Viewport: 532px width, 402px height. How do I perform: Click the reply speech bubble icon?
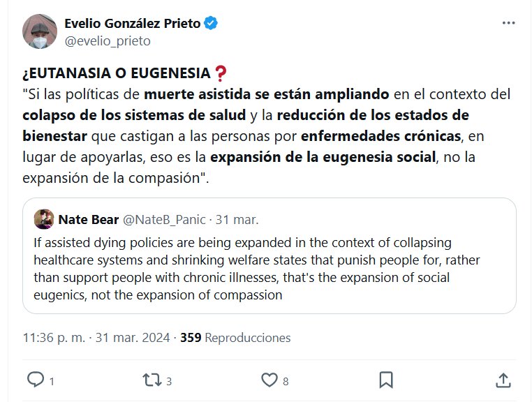click(x=35, y=380)
